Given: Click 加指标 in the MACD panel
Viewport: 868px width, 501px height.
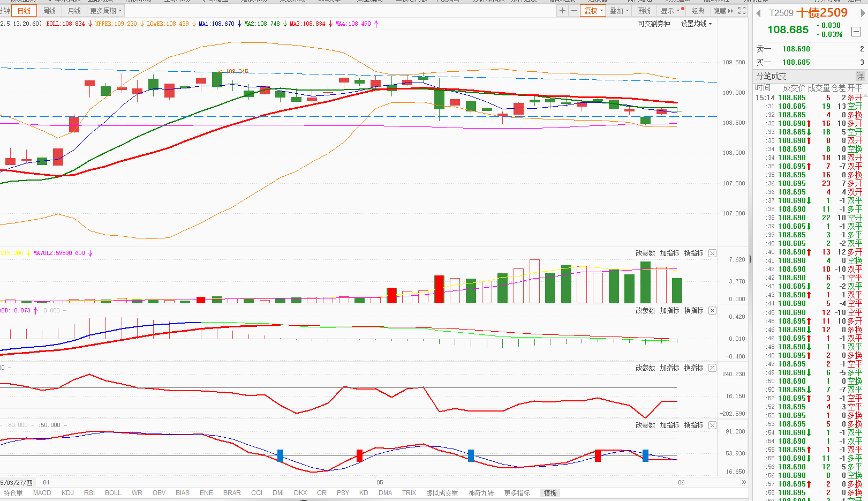Looking at the screenshot, I should click(x=669, y=310).
